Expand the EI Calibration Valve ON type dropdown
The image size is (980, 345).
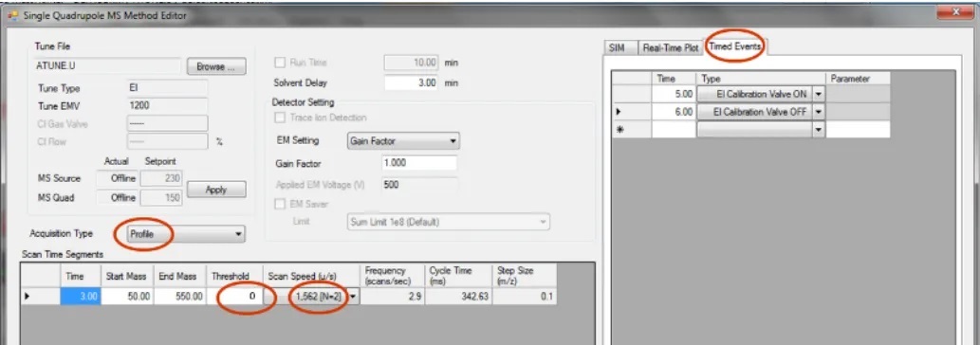(x=818, y=95)
